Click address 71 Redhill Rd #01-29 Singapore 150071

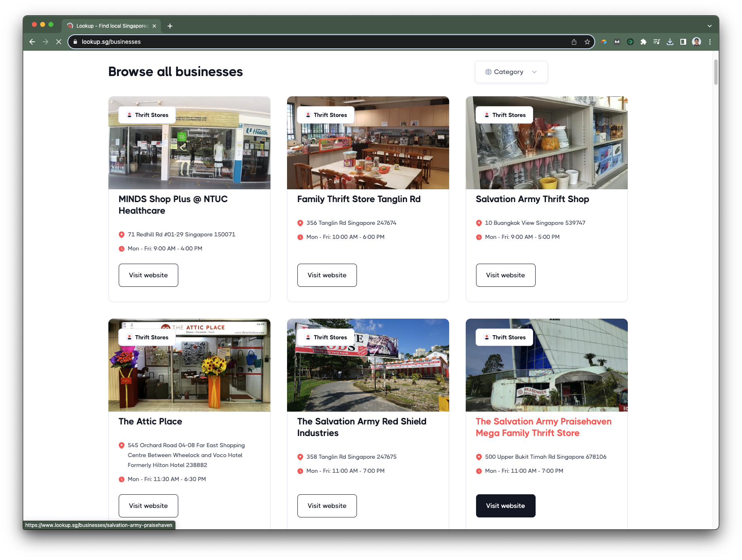point(182,235)
